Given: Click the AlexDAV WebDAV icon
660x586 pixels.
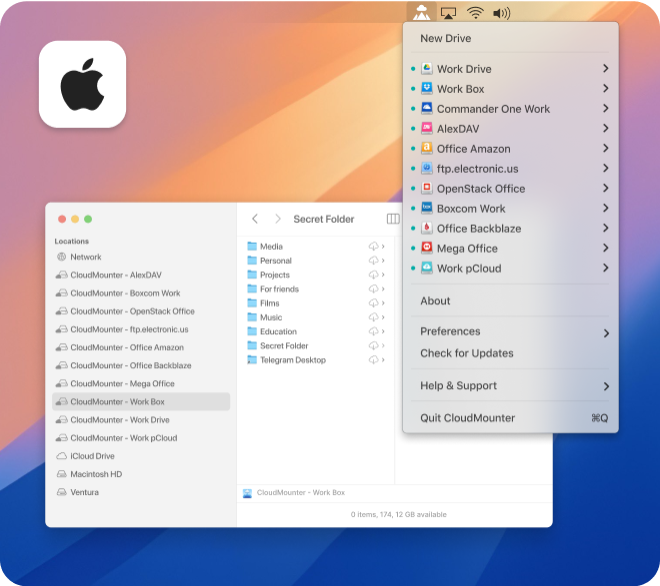Looking at the screenshot, I should 426,128.
